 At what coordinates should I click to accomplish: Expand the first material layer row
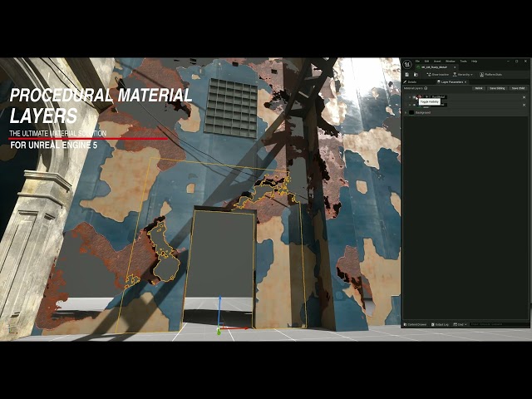pyautogui.click(x=410, y=97)
